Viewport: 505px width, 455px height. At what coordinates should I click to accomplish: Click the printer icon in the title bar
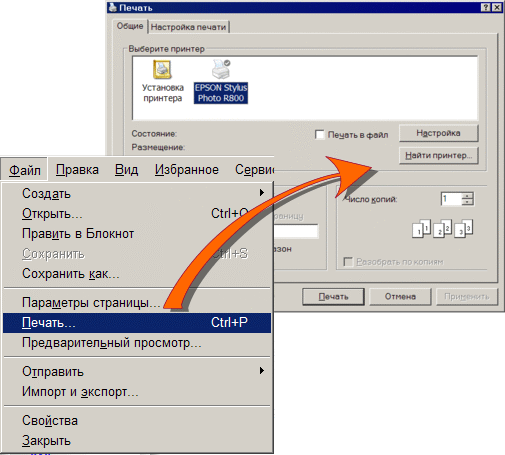[x=113, y=7]
